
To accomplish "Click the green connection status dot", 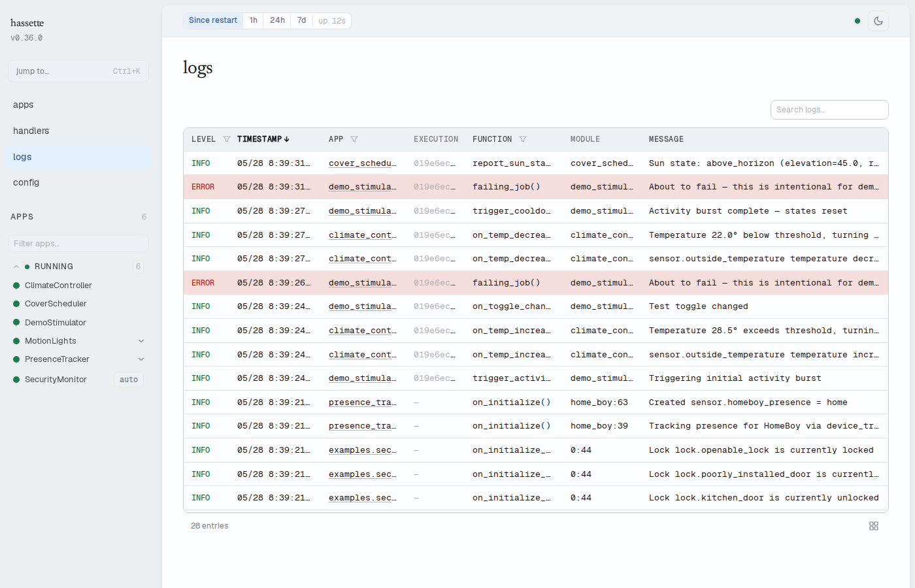I will click(x=857, y=21).
